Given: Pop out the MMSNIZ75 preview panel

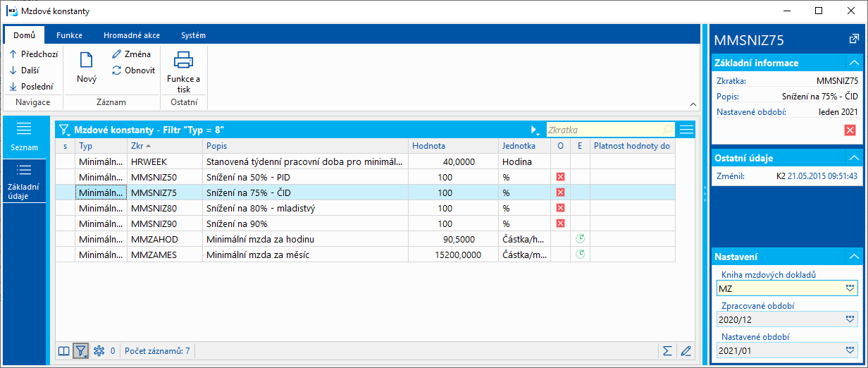Looking at the screenshot, I should point(855,39).
